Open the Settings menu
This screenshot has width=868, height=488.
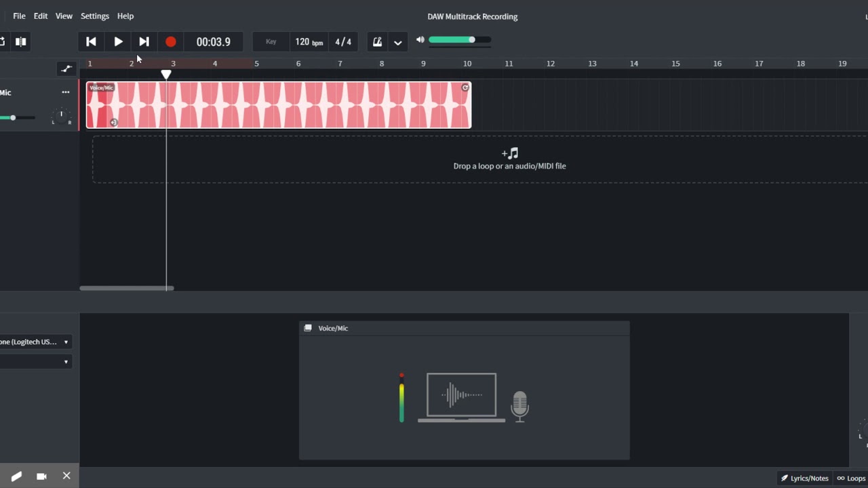(95, 16)
